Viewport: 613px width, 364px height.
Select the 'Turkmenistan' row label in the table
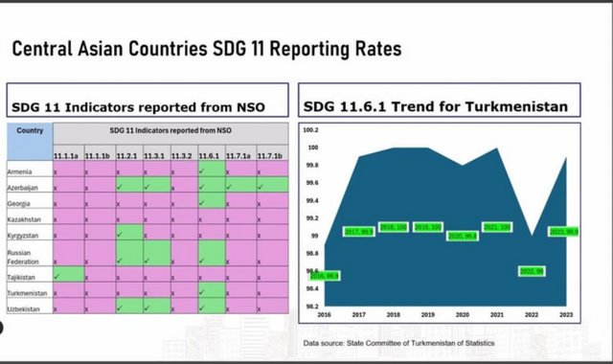27,293
